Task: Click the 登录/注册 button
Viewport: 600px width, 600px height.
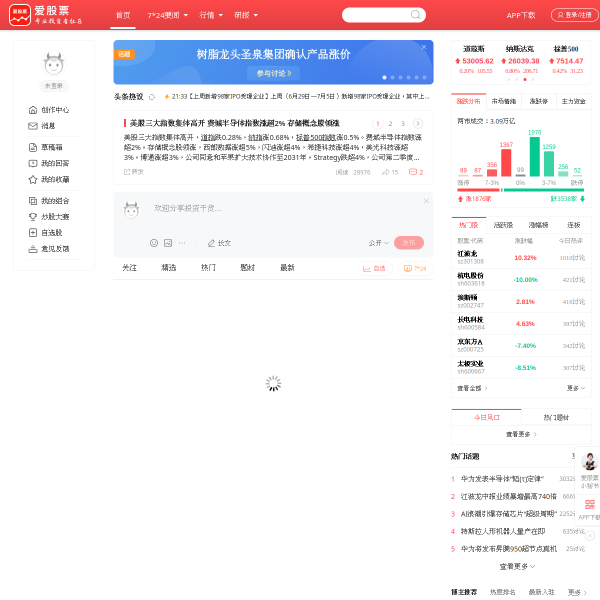Action: [574, 15]
